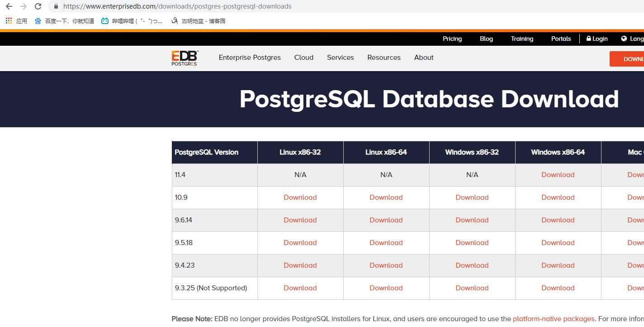Download 10.9 for Windows x86-32
644x327 pixels.
pos(472,197)
